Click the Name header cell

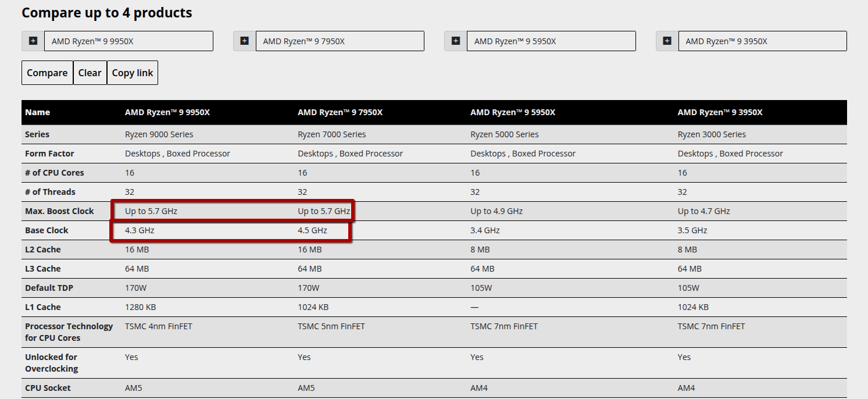(x=38, y=112)
